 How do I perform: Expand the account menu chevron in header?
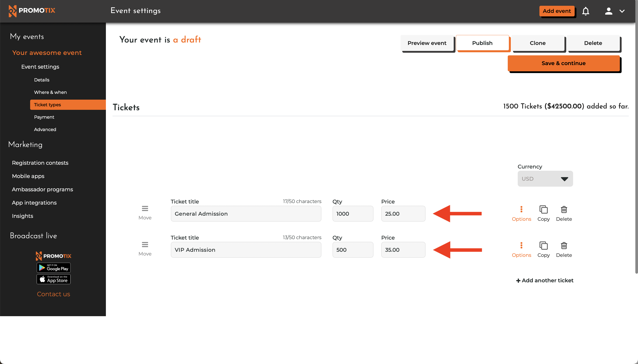click(622, 11)
